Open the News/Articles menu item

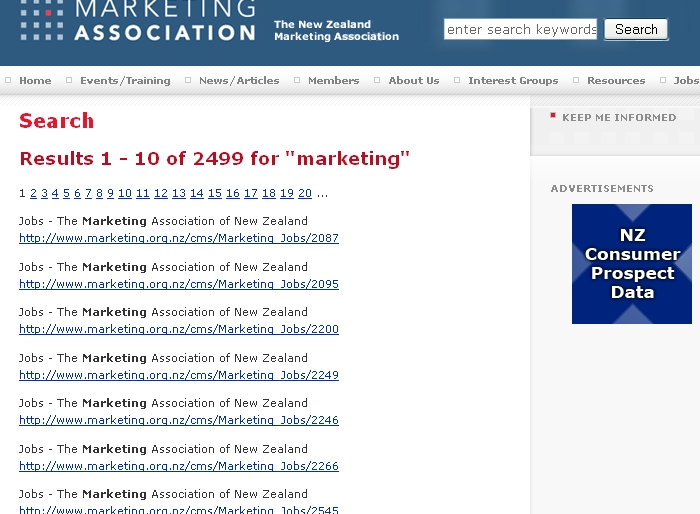click(239, 80)
